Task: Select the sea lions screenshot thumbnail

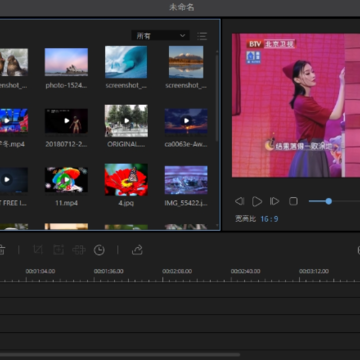Action: tap(14, 62)
